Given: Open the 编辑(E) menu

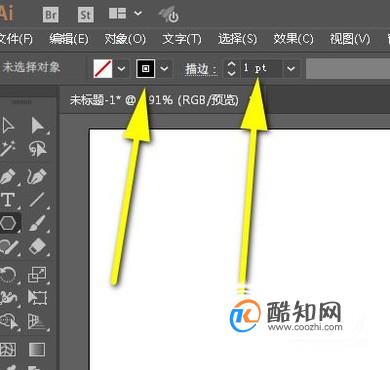Looking at the screenshot, I should (69, 39).
